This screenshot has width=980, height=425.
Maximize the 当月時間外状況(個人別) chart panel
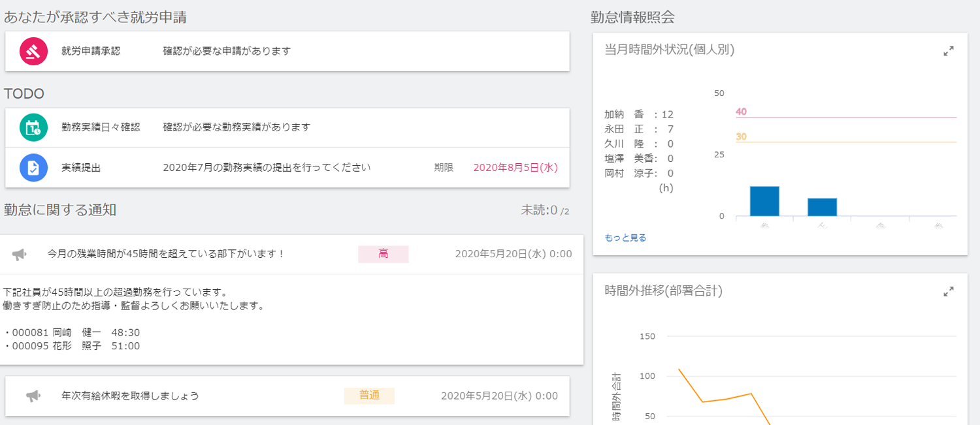[949, 51]
